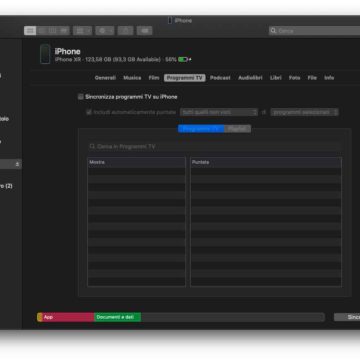Screen dimensions: 360x360
Task: Open the gear action menu
Action: (x=105, y=31)
